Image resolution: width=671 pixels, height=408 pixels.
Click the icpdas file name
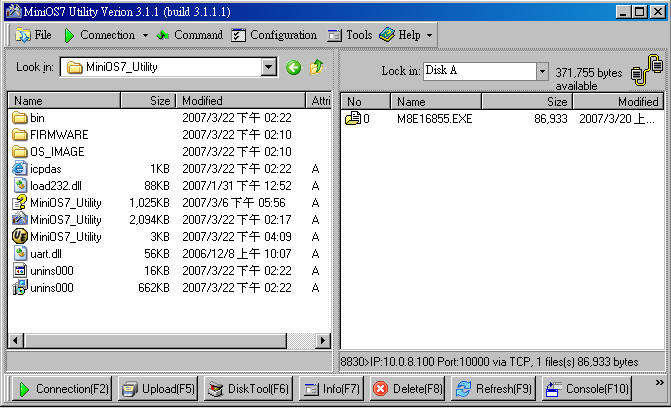[x=45, y=169]
